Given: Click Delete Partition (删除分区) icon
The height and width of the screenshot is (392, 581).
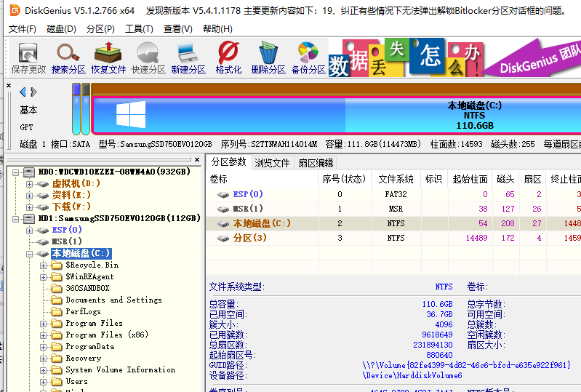Looking at the screenshot, I should (x=268, y=57).
